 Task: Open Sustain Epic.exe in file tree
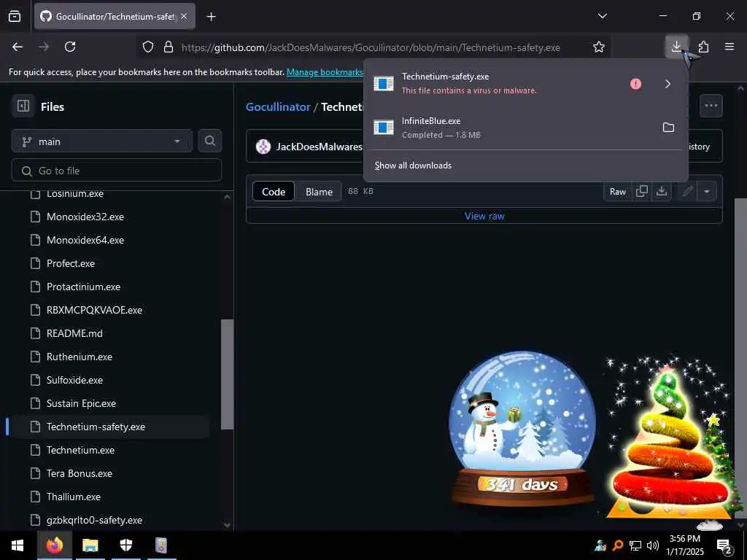pos(82,403)
